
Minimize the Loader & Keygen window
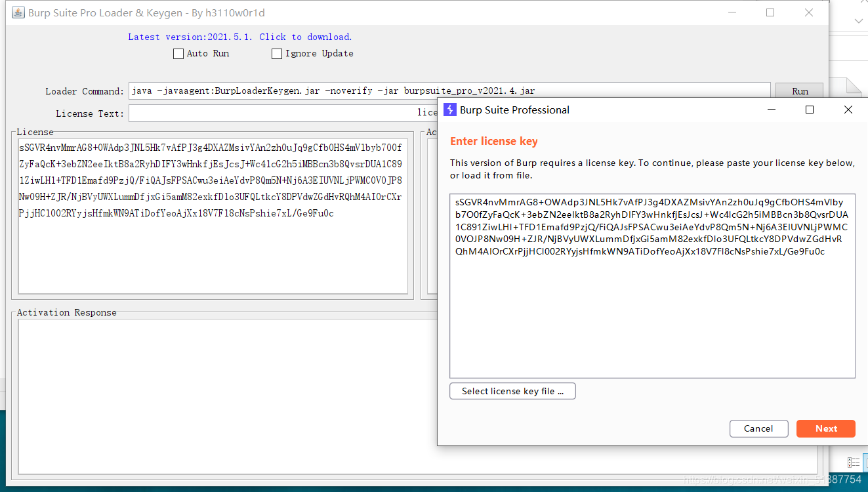[x=732, y=12]
